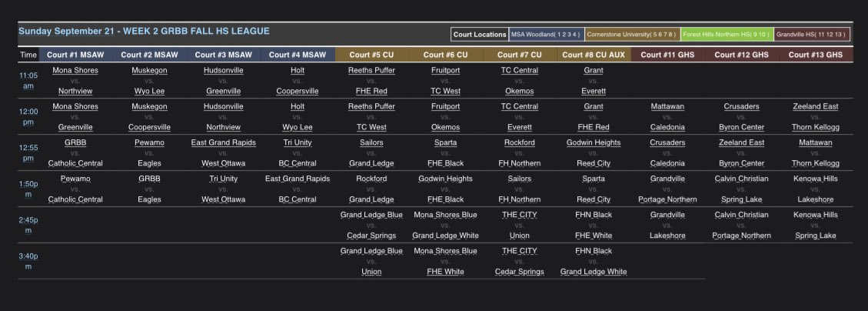This screenshot has width=868, height=311.
Task: Open GRBB in the 12:55 pm row
Action: click(75, 142)
